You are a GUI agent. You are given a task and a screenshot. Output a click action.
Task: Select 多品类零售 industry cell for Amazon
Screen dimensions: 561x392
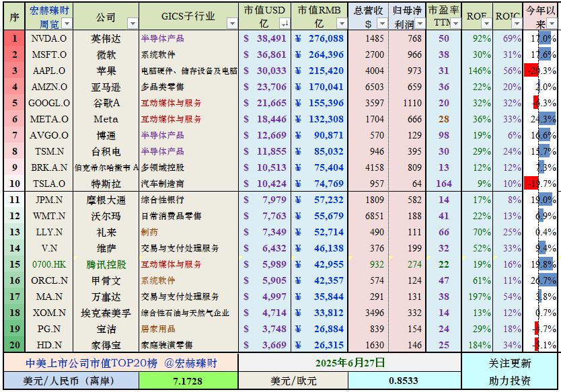click(x=188, y=87)
